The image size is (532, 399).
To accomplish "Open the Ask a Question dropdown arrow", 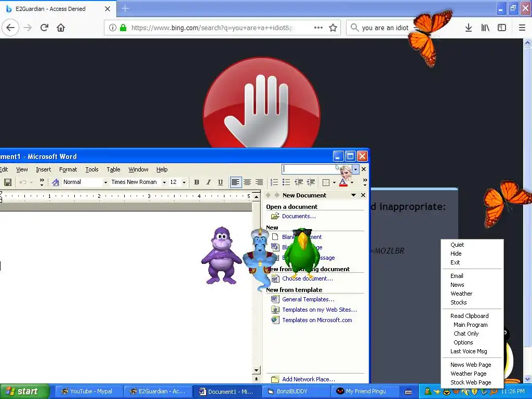I will [x=355, y=169].
